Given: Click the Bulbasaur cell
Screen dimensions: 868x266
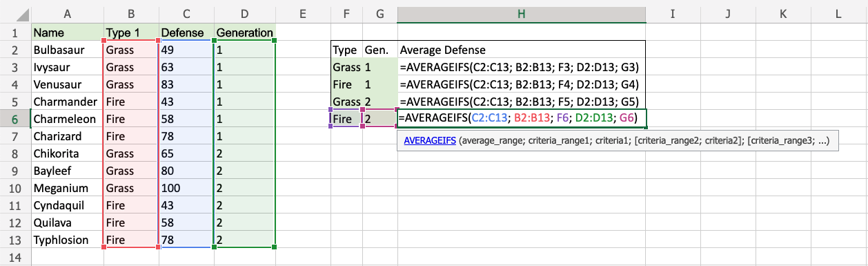Looking at the screenshot, I should [67, 50].
